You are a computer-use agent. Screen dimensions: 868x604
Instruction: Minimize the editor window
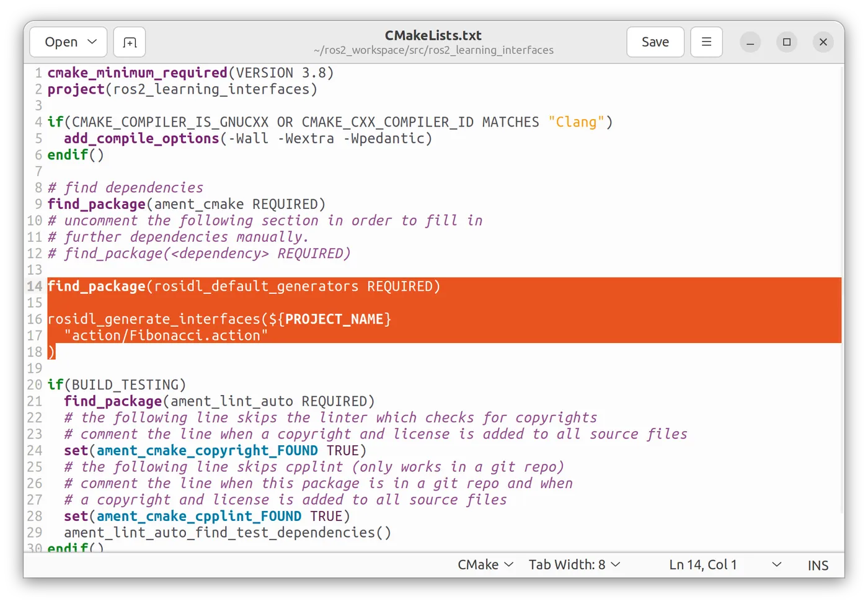coord(750,42)
